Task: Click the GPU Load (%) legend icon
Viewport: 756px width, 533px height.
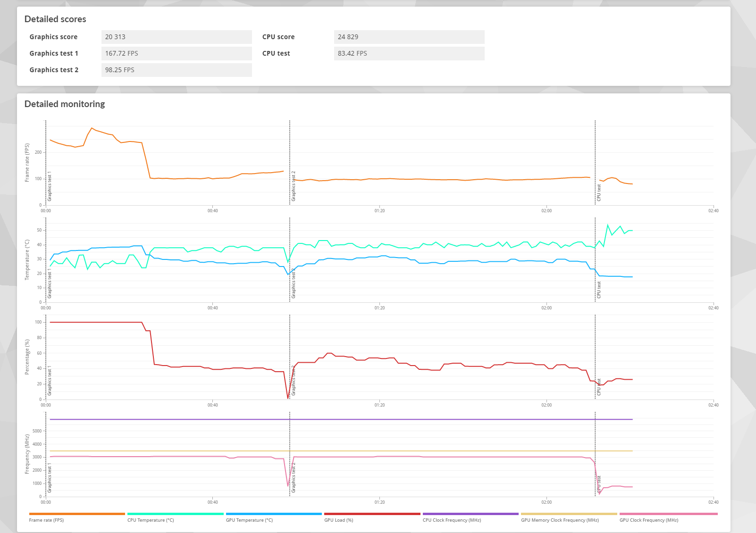Action: [371, 514]
